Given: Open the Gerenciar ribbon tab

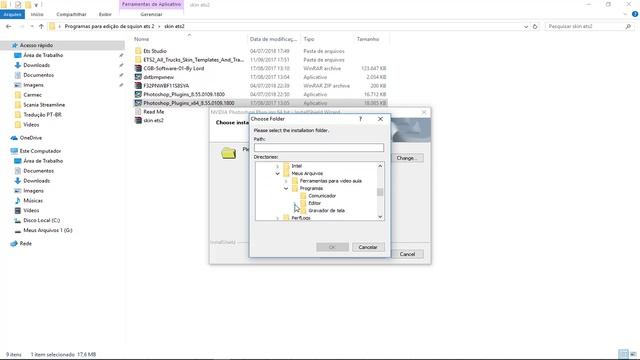Looking at the screenshot, I should coord(151,14).
